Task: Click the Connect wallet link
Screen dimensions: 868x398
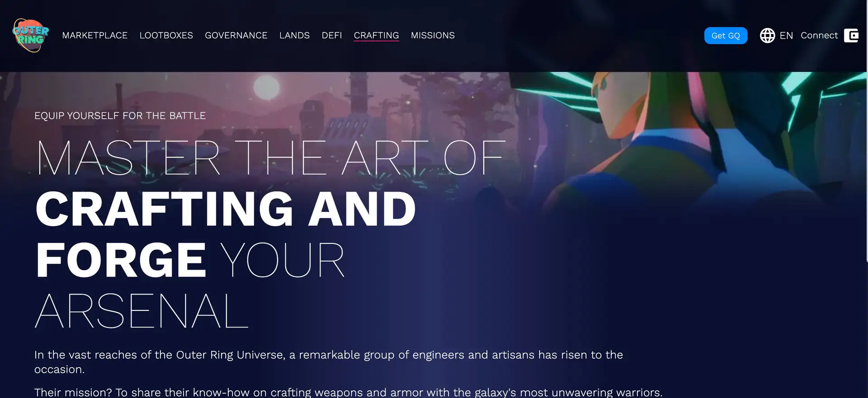Action: click(x=819, y=35)
